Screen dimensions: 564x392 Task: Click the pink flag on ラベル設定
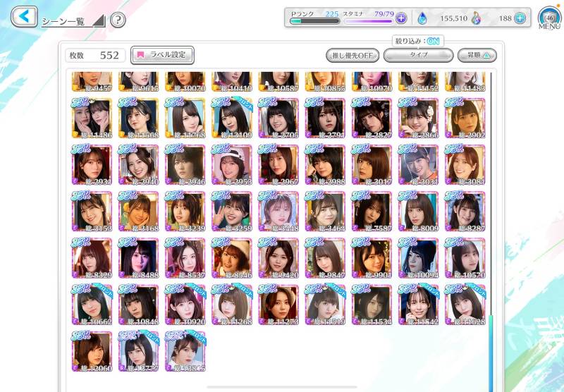coord(140,55)
